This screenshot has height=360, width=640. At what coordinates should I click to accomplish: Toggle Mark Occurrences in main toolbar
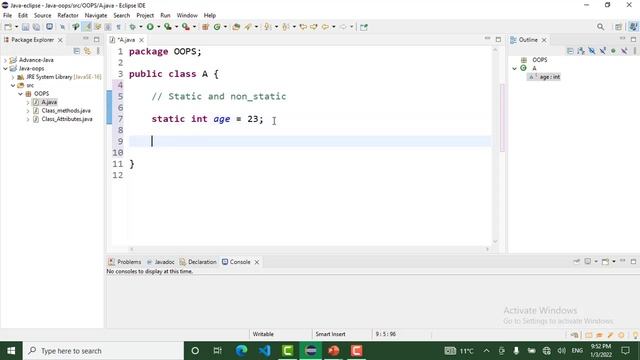87,27
